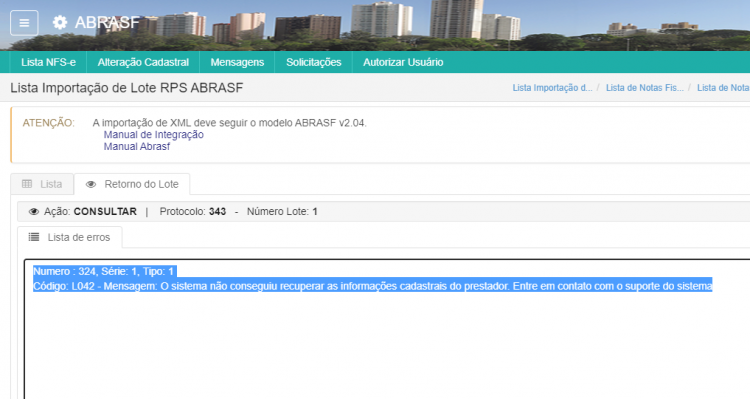This screenshot has width=750, height=399.
Task: Click the table icon on Lista tab
Action: click(x=27, y=184)
